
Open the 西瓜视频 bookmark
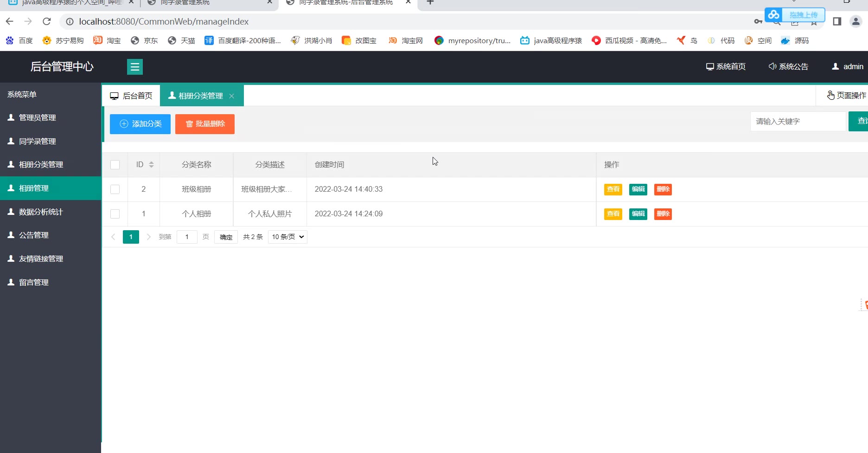[x=629, y=41]
